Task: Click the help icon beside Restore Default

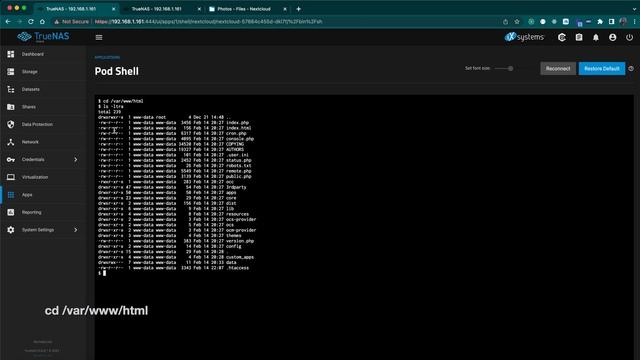Action: (631, 69)
